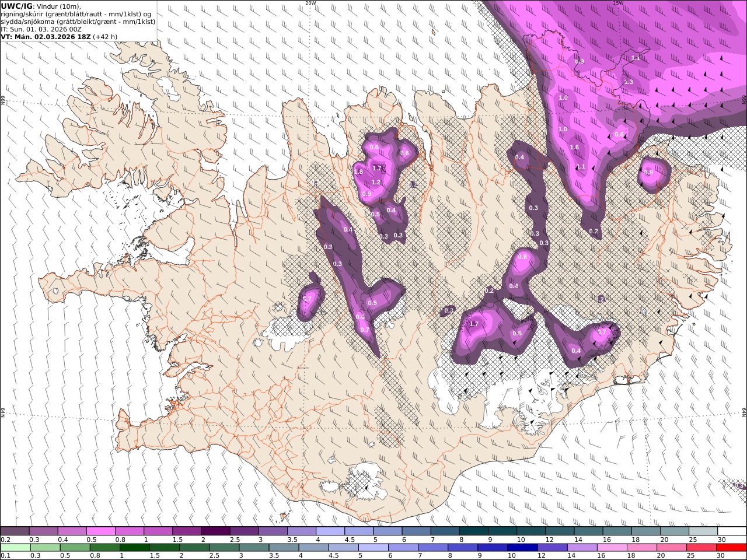Click the 'slydda/snjókoma' snow legend description line

point(78,21)
